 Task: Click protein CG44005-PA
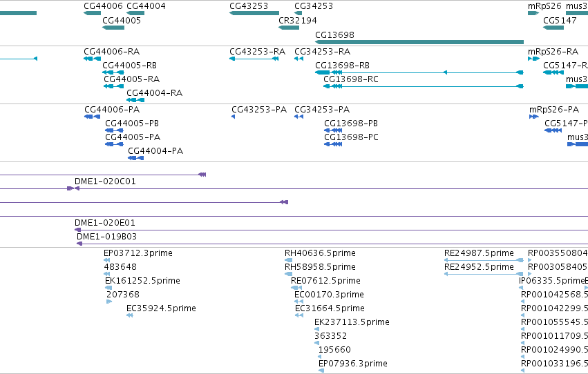(114, 144)
